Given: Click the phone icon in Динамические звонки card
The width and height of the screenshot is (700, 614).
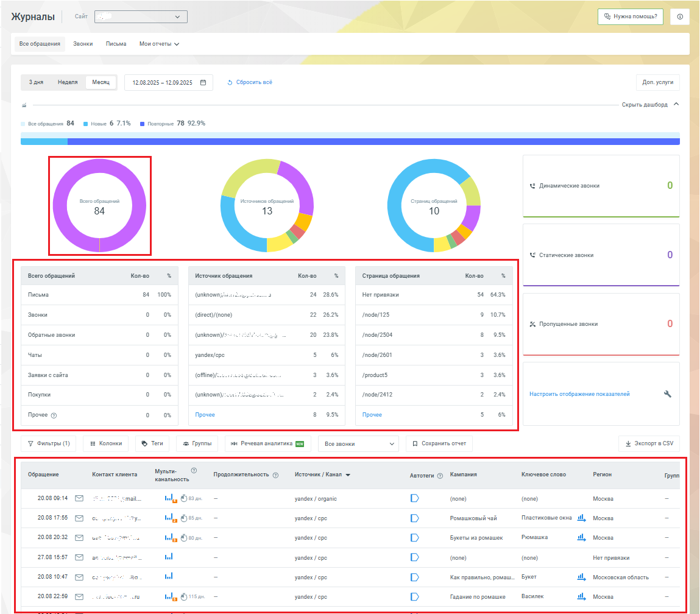Looking at the screenshot, I should click(x=532, y=186).
